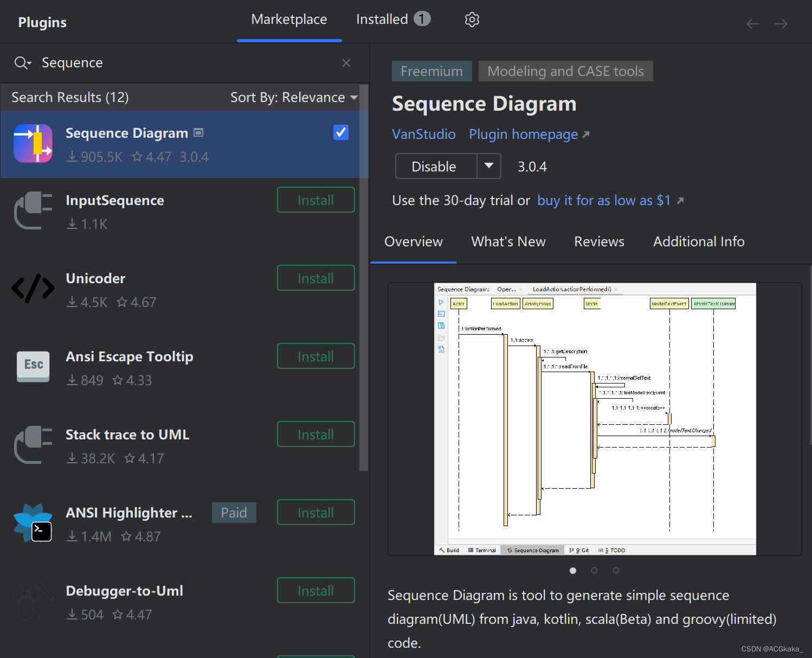Open the plugin settings gear menu

(472, 20)
